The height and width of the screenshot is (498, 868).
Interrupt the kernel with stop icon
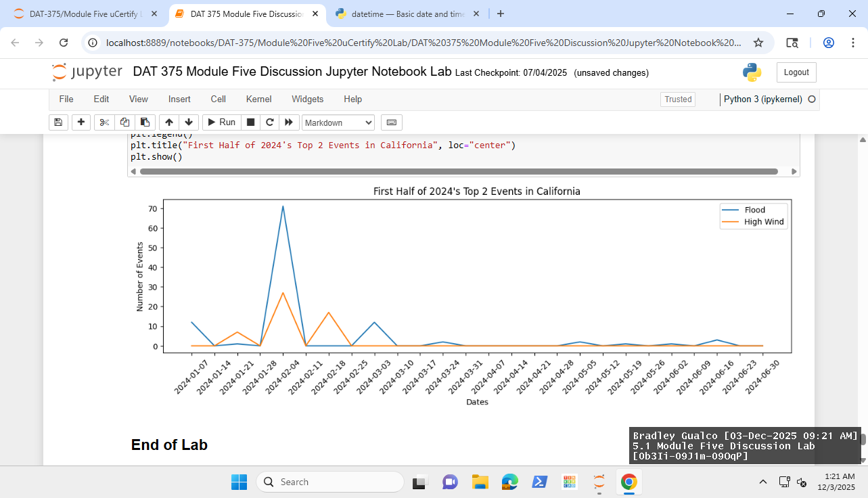250,122
